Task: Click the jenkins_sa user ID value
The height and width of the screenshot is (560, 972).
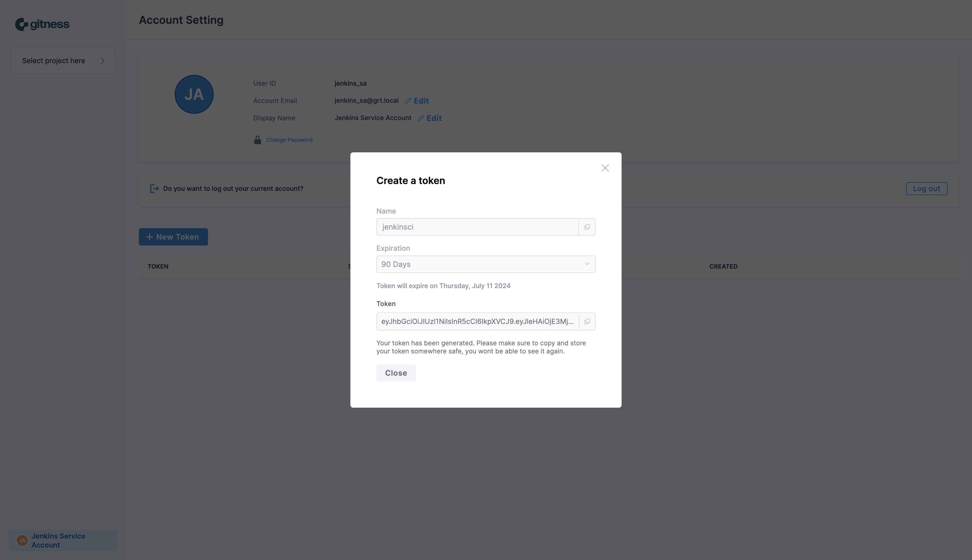Action: [x=351, y=83]
